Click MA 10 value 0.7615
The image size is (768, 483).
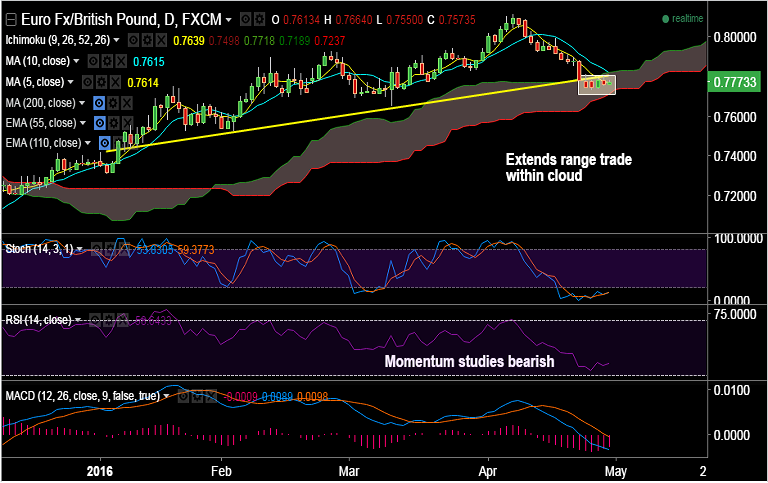coord(149,62)
